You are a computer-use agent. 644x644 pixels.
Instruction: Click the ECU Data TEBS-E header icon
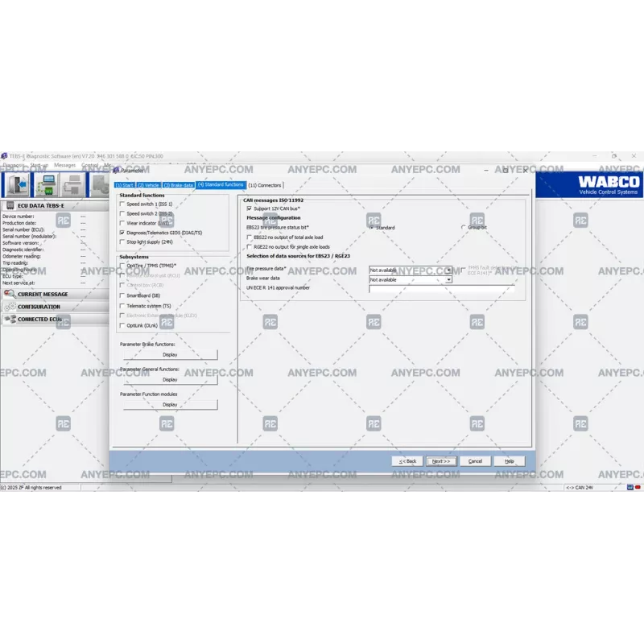[x=10, y=206]
